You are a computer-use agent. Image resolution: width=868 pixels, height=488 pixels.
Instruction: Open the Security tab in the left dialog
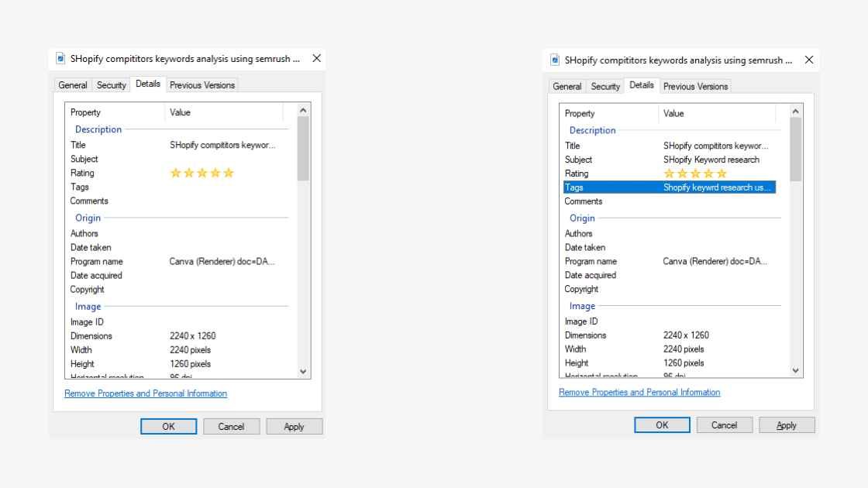coord(112,85)
